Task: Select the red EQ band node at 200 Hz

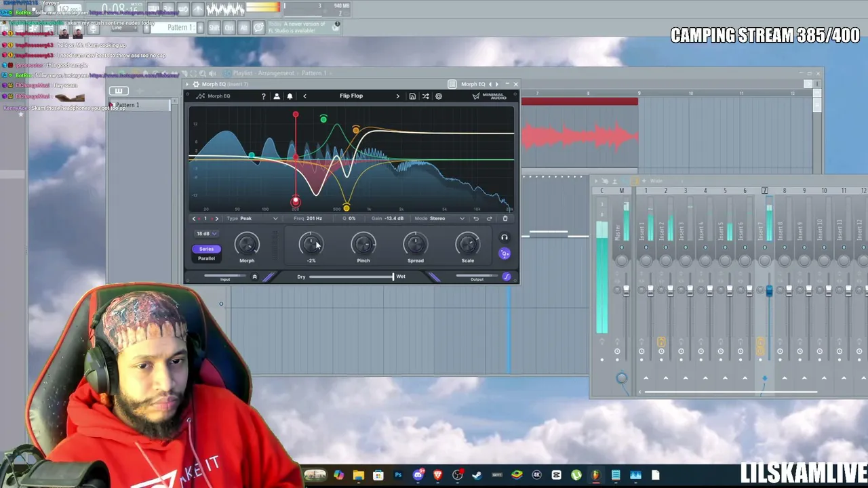Action: point(296,201)
